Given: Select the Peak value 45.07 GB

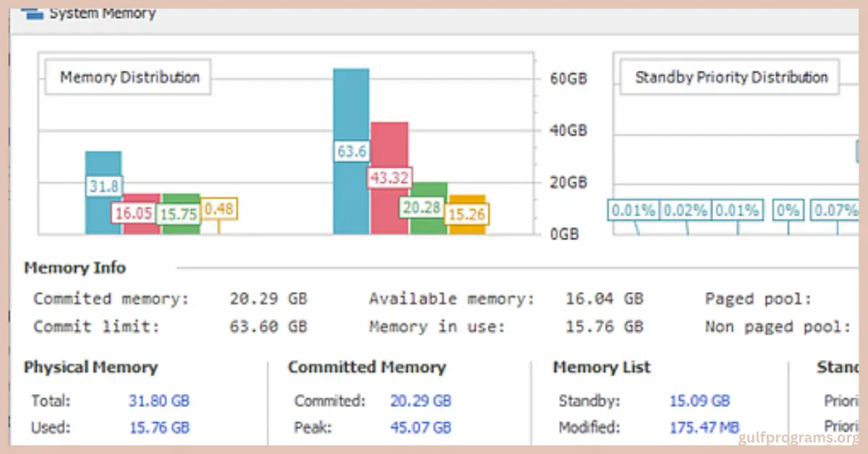Looking at the screenshot, I should click(x=420, y=427).
